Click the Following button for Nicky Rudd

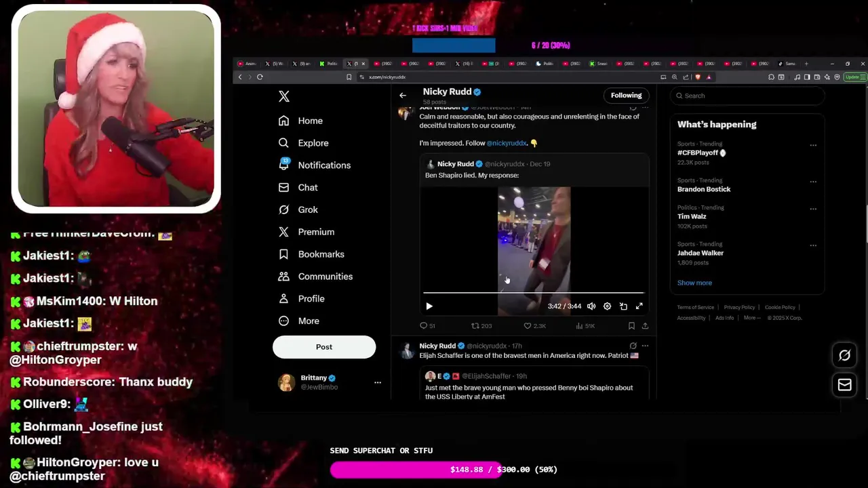pyautogui.click(x=626, y=96)
